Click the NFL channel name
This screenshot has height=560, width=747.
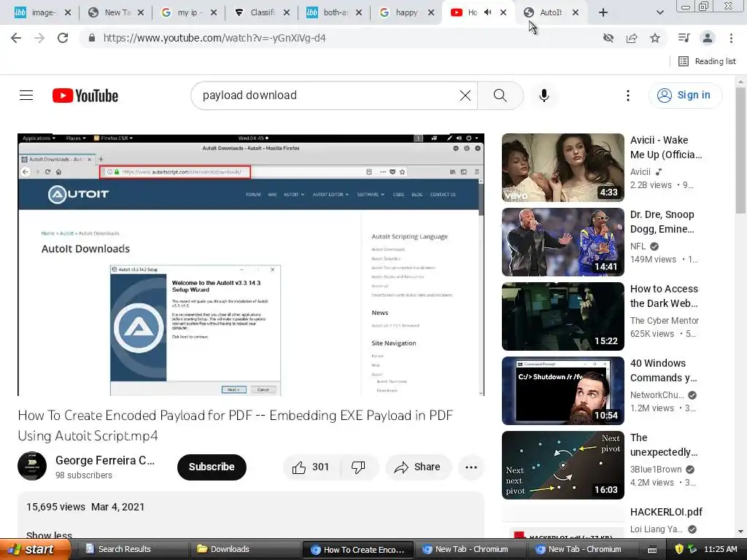coord(638,246)
